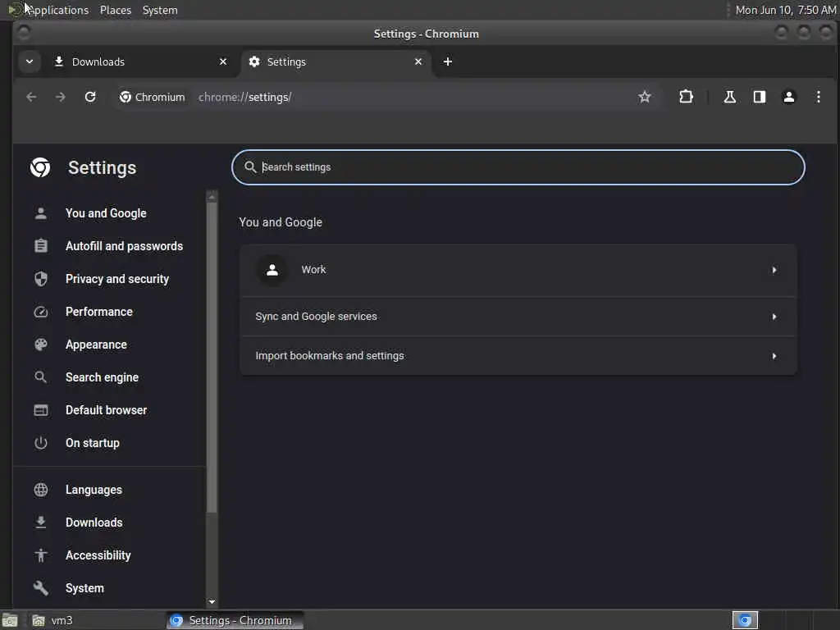The image size is (840, 630).
Task: Open the Extensions puzzle icon
Action: (686, 97)
